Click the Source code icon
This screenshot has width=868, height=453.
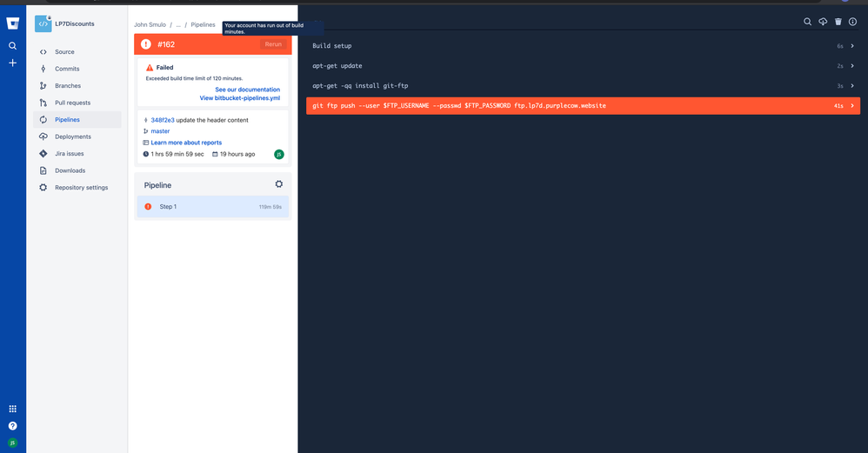click(x=43, y=52)
